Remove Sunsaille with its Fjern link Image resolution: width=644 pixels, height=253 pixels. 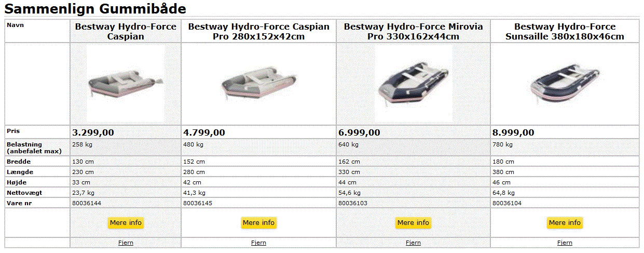[x=565, y=243]
